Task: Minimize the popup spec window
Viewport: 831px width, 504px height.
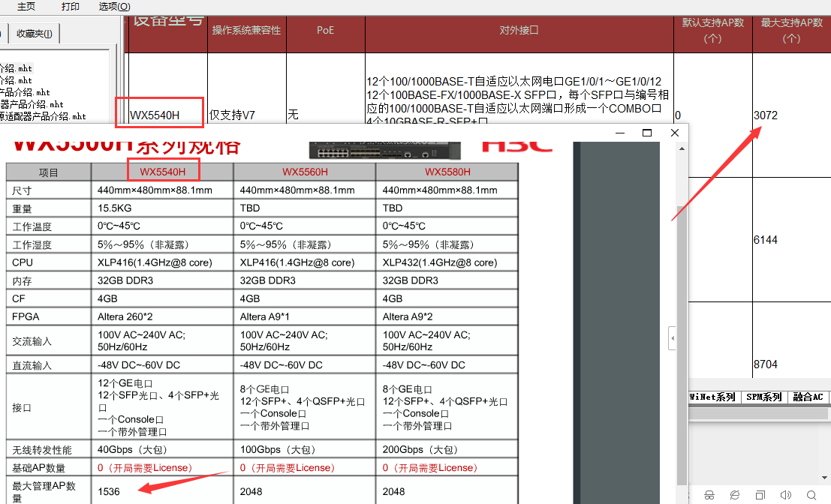Action: pos(620,133)
